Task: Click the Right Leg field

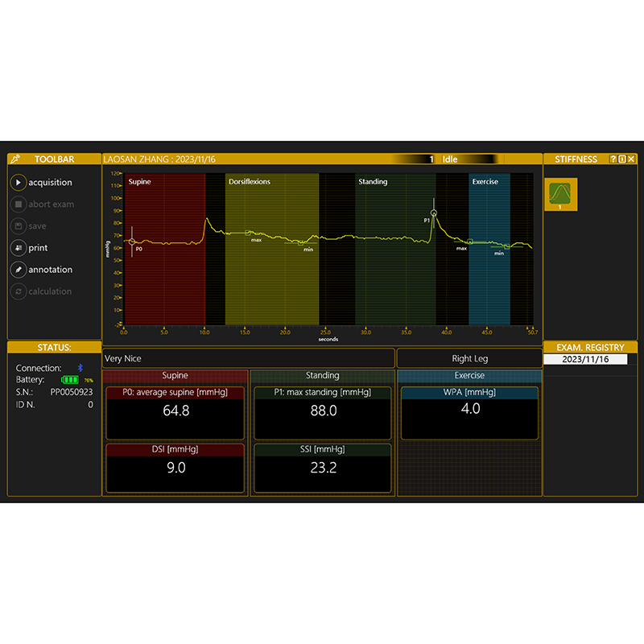Action: [469, 358]
